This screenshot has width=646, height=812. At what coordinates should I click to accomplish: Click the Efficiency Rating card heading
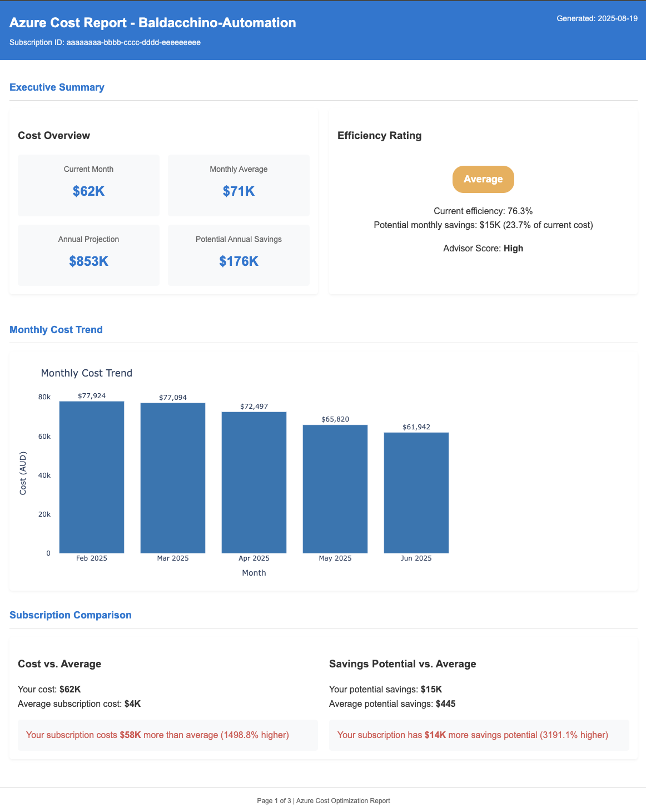(379, 136)
